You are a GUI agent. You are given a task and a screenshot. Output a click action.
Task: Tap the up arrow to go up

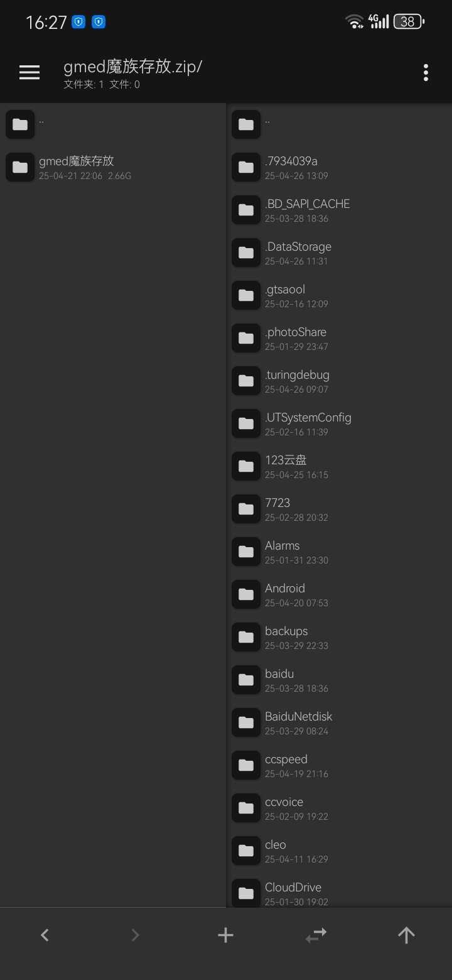point(406,935)
